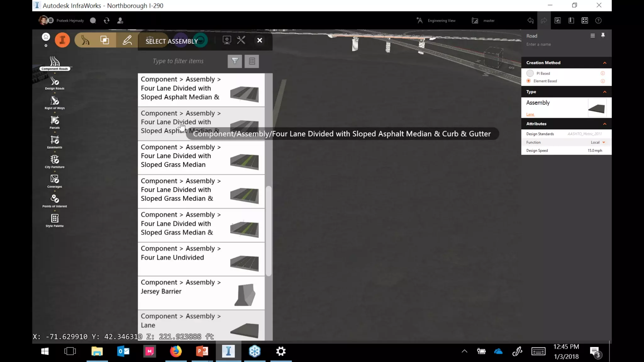
Task: Select the Four Lane Undivided assembly
Action: tap(201, 259)
